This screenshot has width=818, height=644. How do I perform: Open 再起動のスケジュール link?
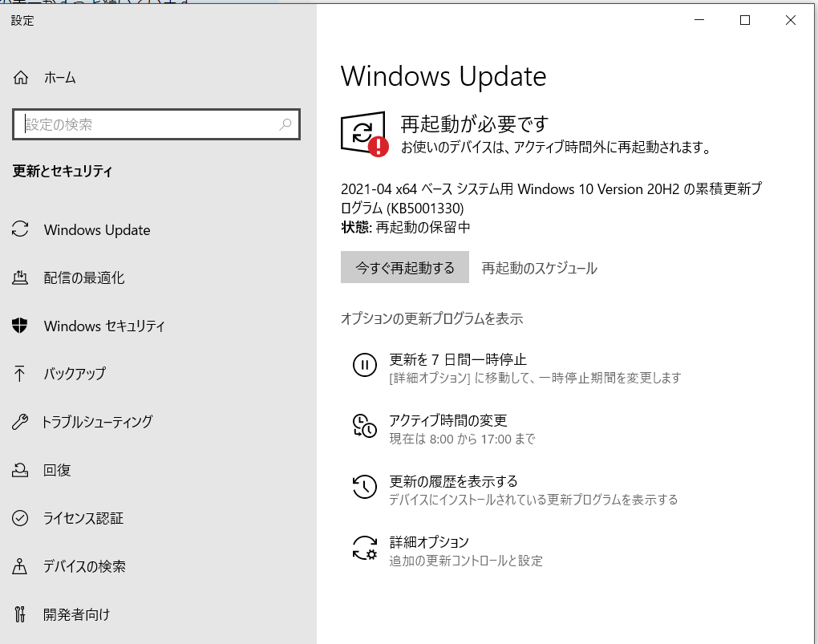[540, 268]
